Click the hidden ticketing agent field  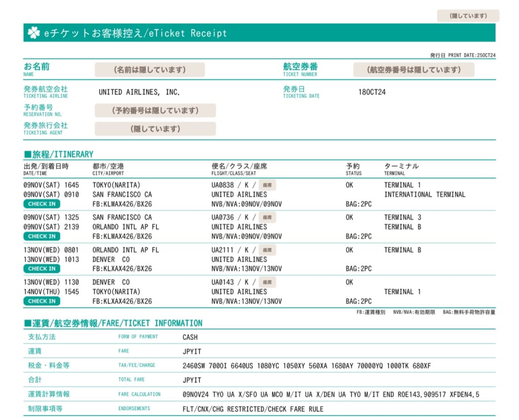pos(155,129)
